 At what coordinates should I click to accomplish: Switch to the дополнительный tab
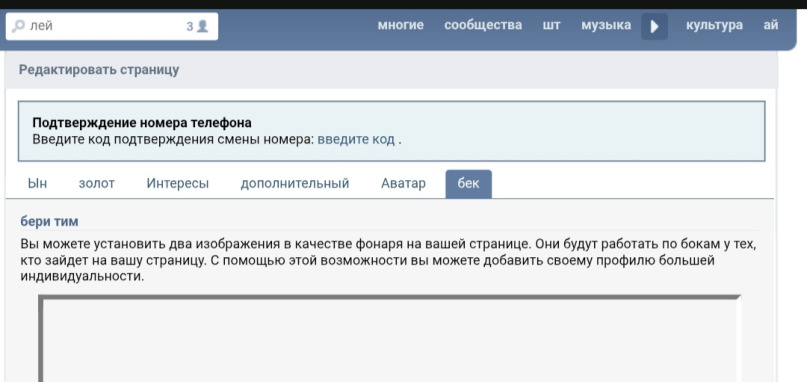pyautogui.click(x=295, y=183)
